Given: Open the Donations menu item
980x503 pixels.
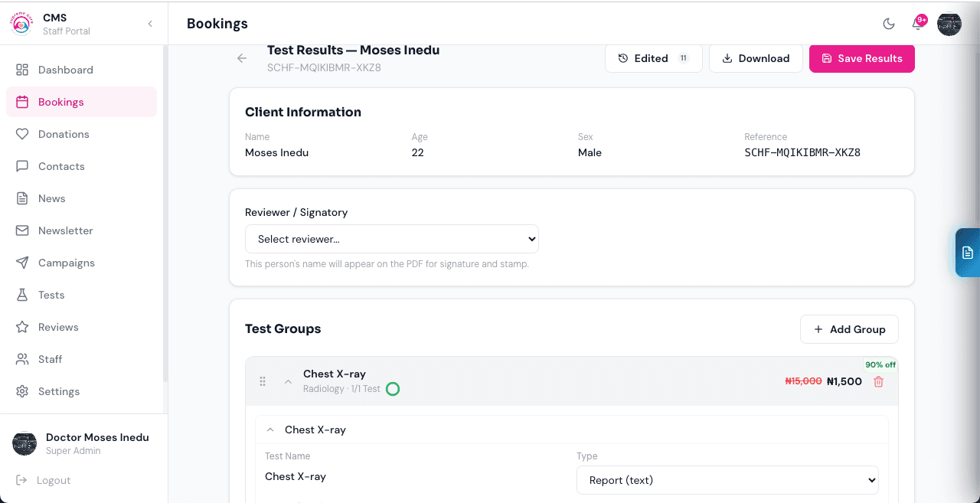Looking at the screenshot, I should point(81,134).
